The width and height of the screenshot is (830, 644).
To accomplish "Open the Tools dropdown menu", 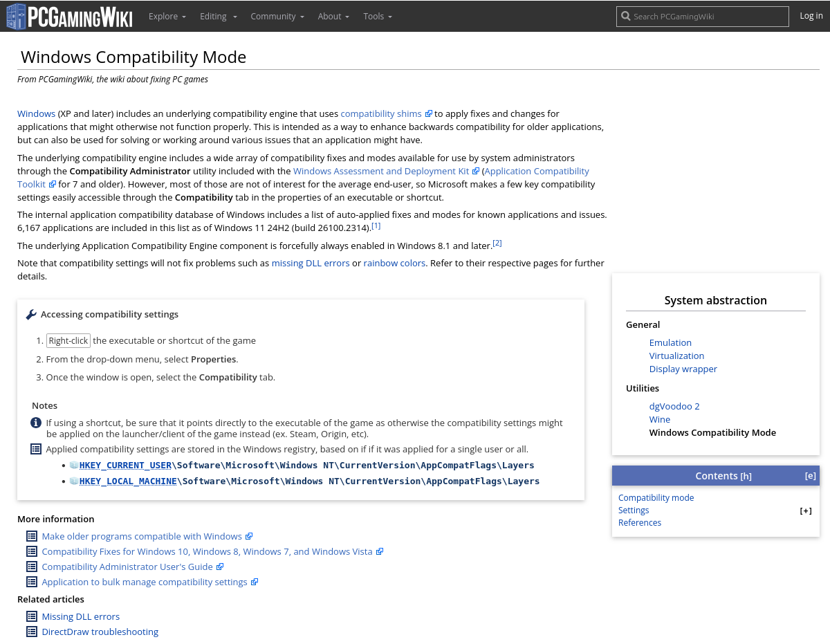I will [x=378, y=16].
